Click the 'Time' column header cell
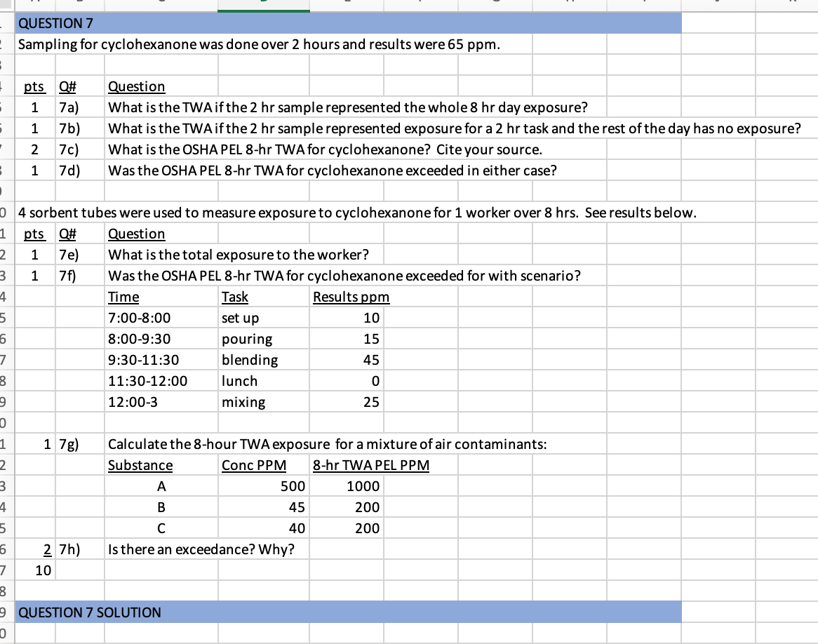This screenshot has width=818, height=644. click(161, 297)
